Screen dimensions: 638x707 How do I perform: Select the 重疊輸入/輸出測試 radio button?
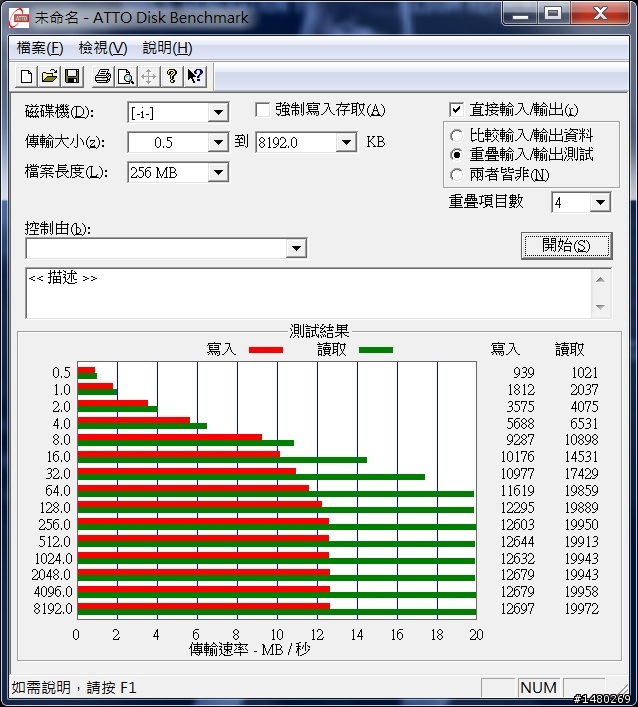(456, 155)
